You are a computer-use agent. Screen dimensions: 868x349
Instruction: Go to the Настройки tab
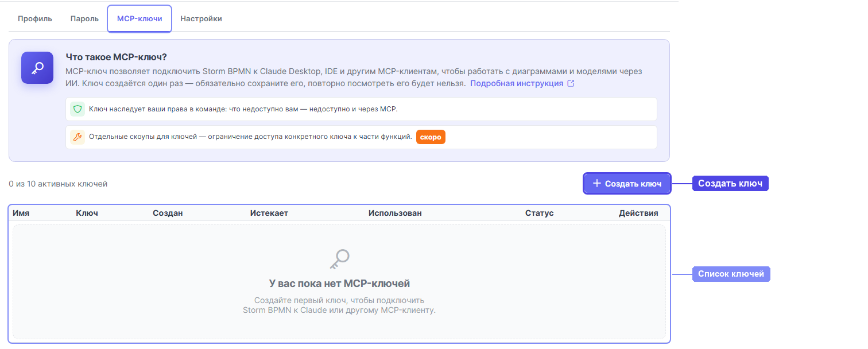click(x=201, y=19)
